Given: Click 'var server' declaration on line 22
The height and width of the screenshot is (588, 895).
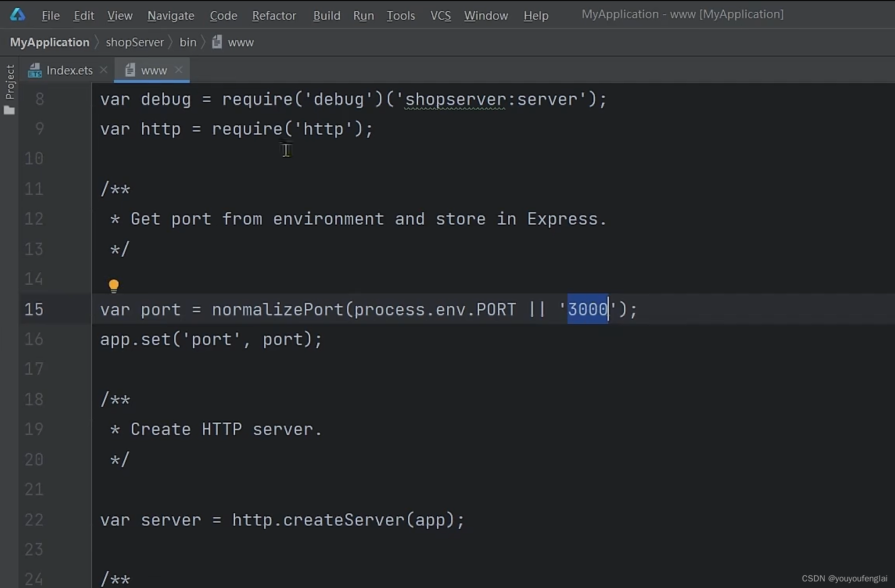Looking at the screenshot, I should [x=150, y=520].
